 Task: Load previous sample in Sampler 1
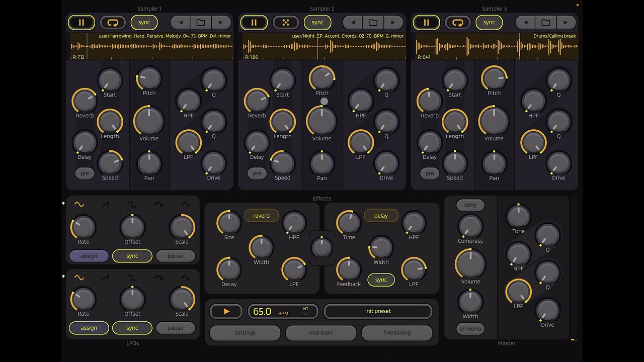pyautogui.click(x=181, y=23)
